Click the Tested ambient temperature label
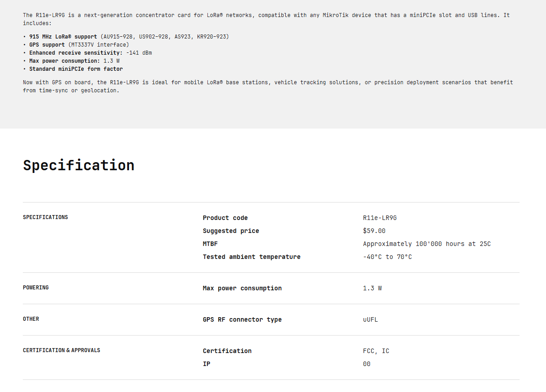 click(x=251, y=257)
